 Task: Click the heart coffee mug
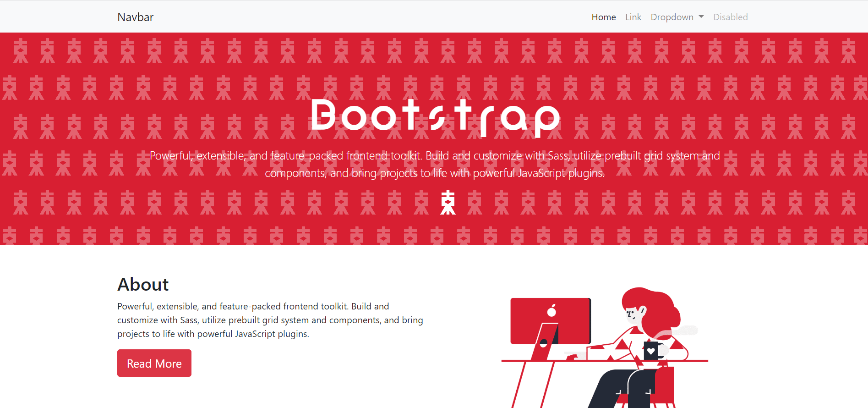tap(652, 351)
